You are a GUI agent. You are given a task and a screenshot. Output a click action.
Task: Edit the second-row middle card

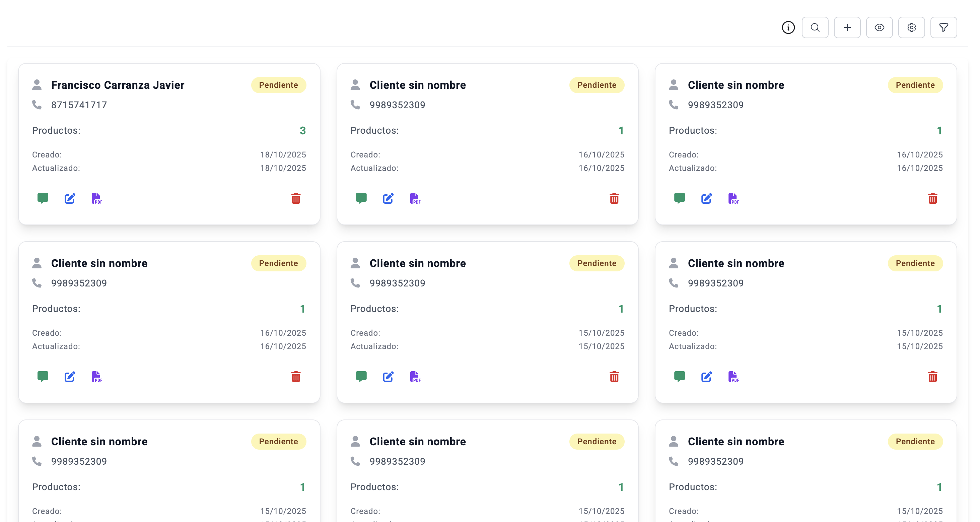coord(388,377)
